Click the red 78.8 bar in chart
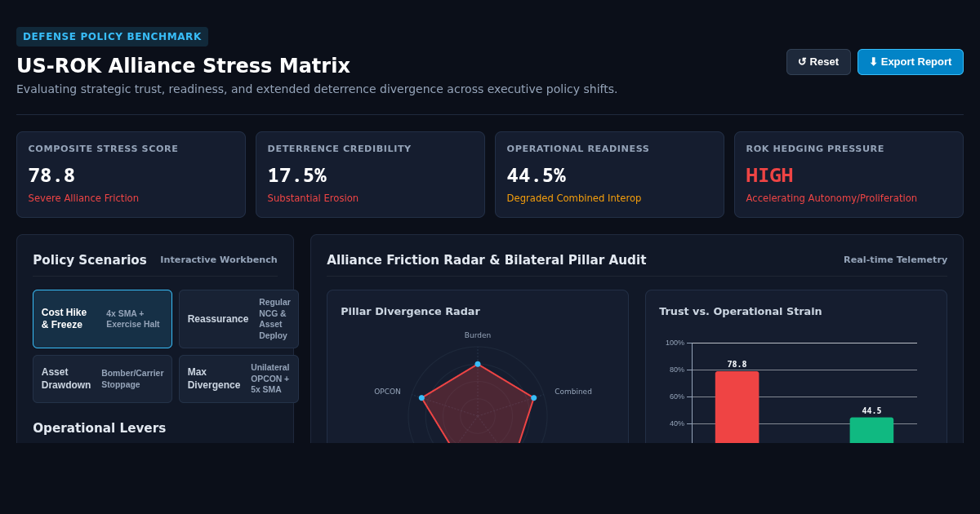 pos(737,407)
